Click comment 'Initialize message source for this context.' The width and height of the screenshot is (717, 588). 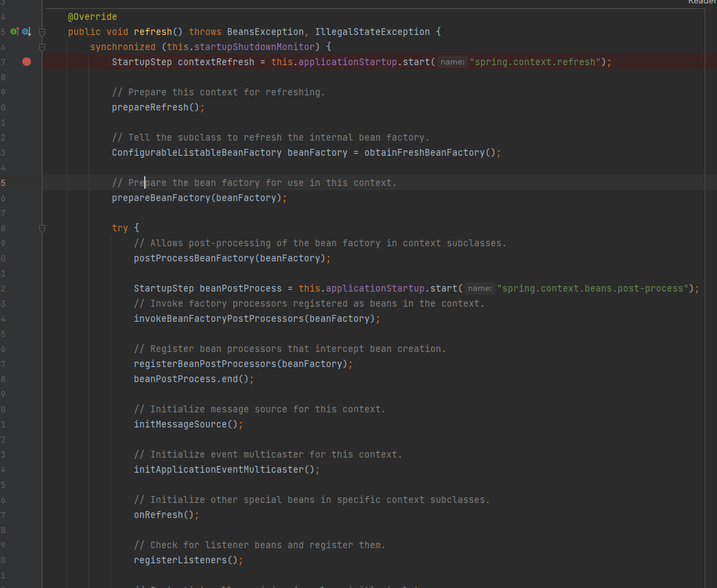(x=260, y=409)
